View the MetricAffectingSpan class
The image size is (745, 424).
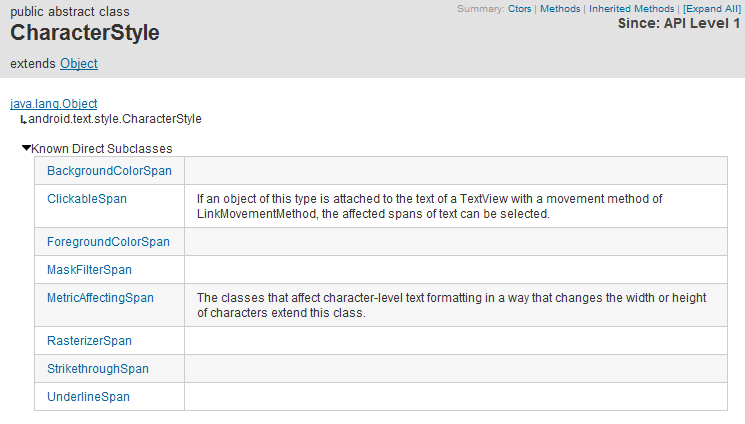click(100, 298)
